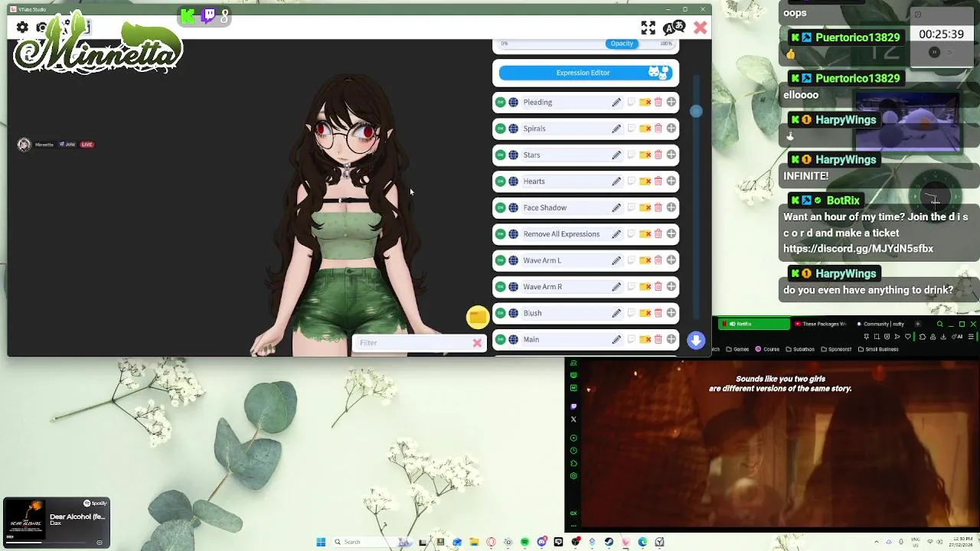This screenshot has width=980, height=551.
Task: Expand the Wave Arm L hotkey details
Action: [671, 260]
